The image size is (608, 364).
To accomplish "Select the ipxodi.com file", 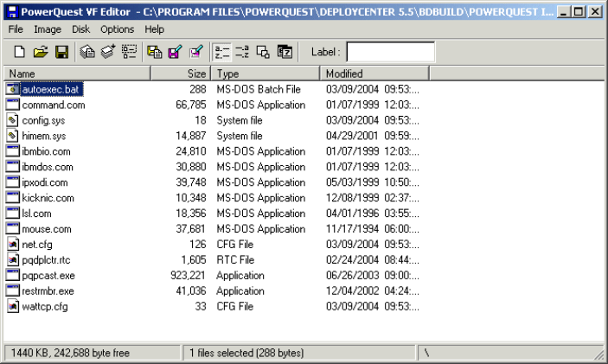I will [45, 182].
